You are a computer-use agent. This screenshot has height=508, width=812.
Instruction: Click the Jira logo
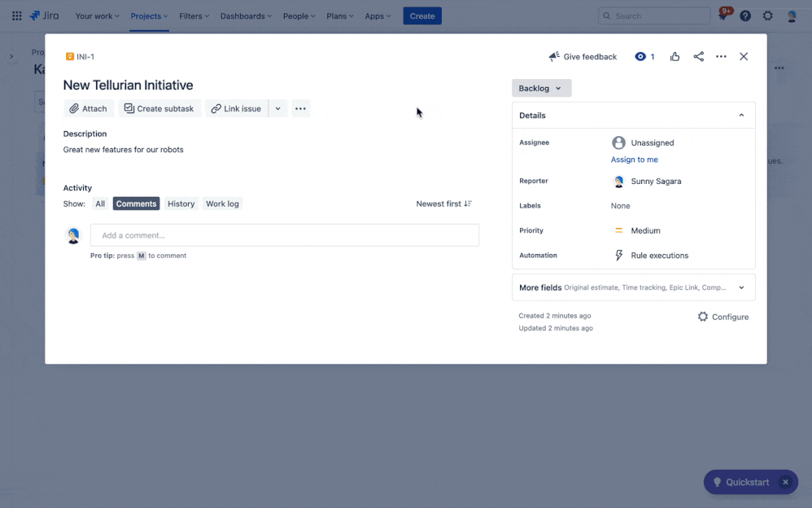[45, 15]
